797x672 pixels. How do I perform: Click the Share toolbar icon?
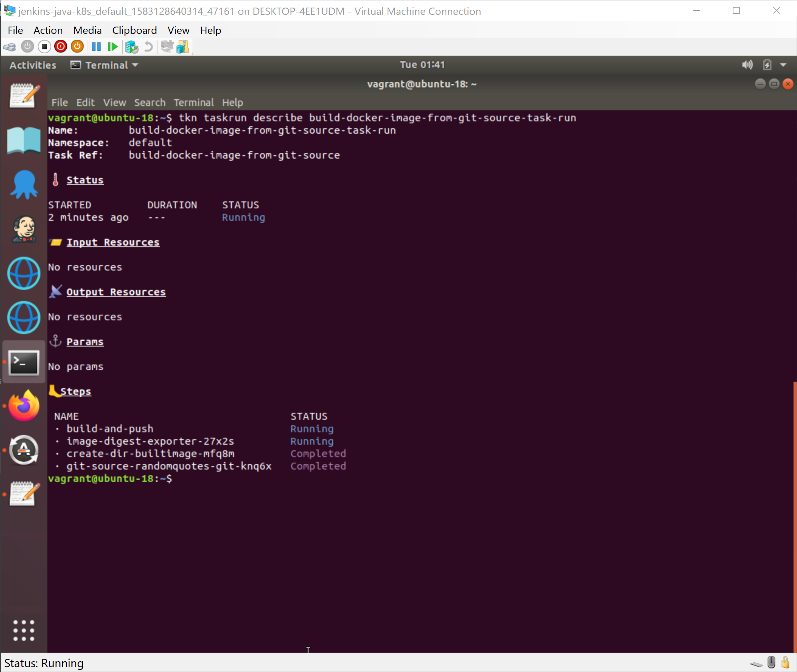(x=183, y=47)
